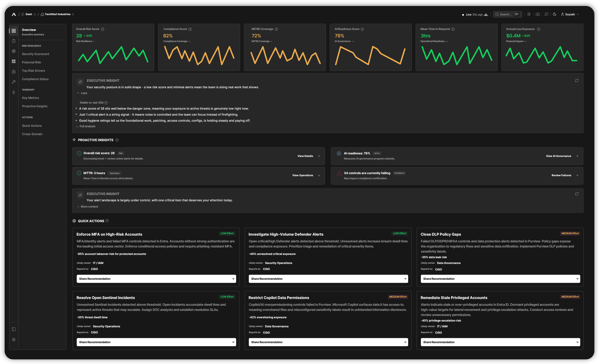Image resolution: width=599 pixels, height=364 pixels.
Task: Select the wrench tool icon in the sidebar
Action: click(x=14, y=82)
